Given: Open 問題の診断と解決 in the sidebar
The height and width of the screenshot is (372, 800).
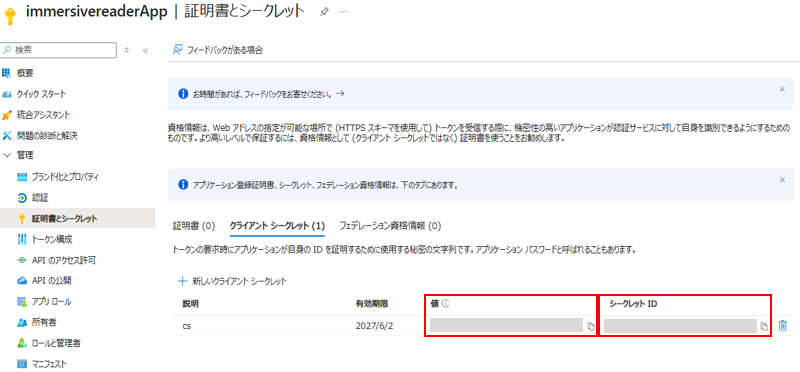Looking at the screenshot, I should [46, 136].
